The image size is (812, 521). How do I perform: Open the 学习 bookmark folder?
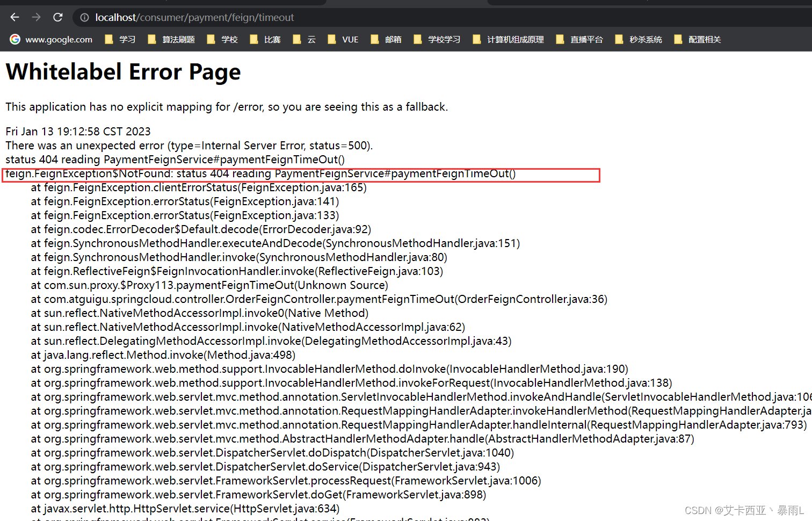click(x=120, y=39)
